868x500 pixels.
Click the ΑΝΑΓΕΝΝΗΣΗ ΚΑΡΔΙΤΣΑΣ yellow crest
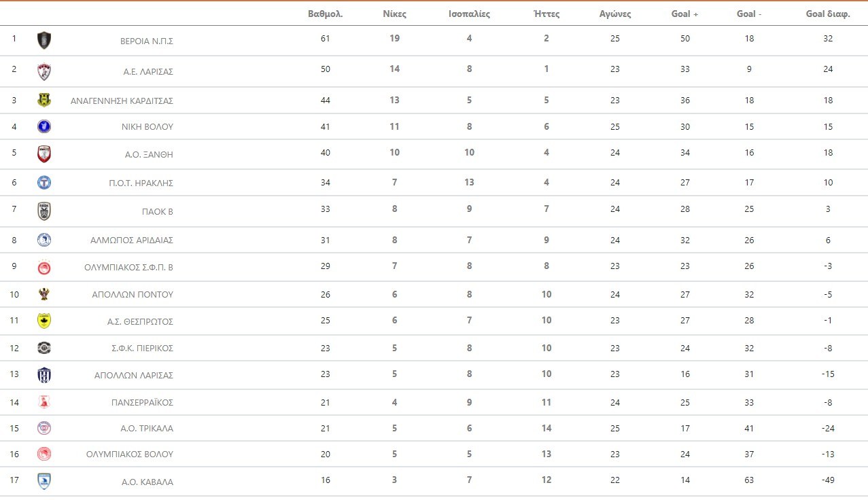click(x=44, y=101)
